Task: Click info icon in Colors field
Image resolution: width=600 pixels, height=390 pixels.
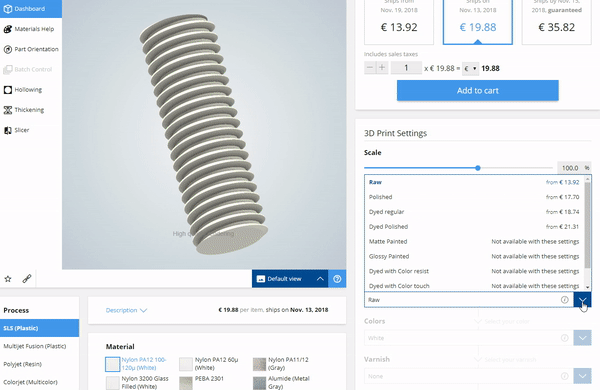Action: coord(564,338)
